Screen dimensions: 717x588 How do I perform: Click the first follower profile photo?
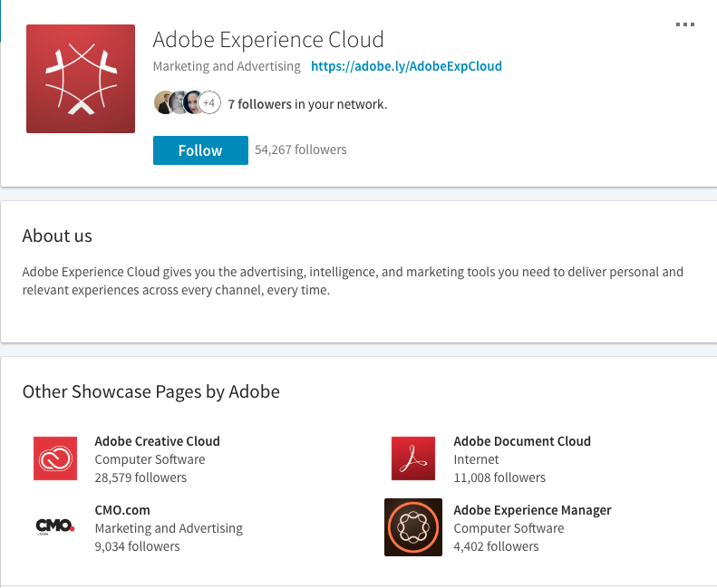[x=163, y=102]
